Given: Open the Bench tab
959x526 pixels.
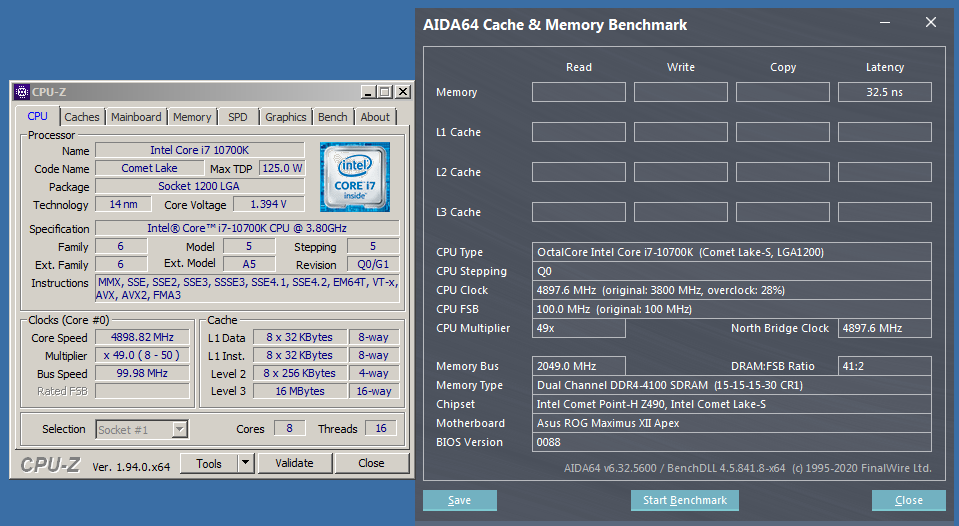Looking at the screenshot, I should tap(333, 117).
